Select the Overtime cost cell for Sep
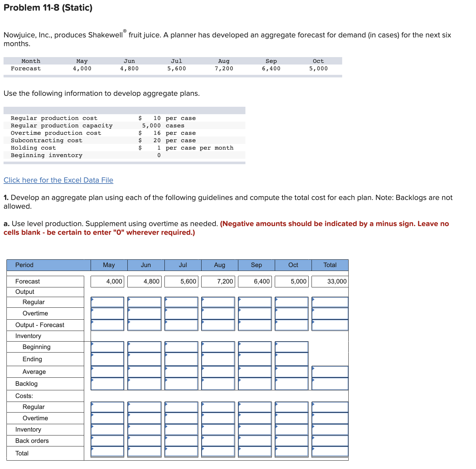The height and width of the screenshot is (469, 476). [255, 418]
